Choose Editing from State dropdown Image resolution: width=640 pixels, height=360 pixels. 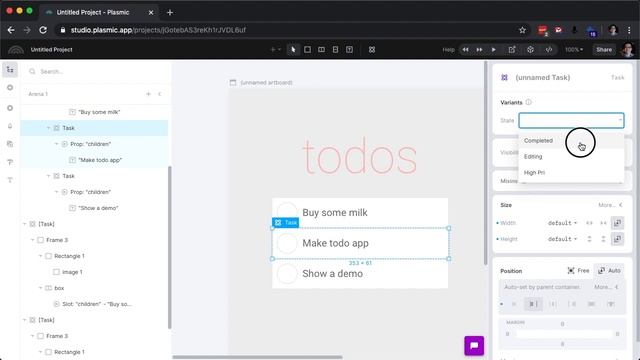click(x=571, y=156)
